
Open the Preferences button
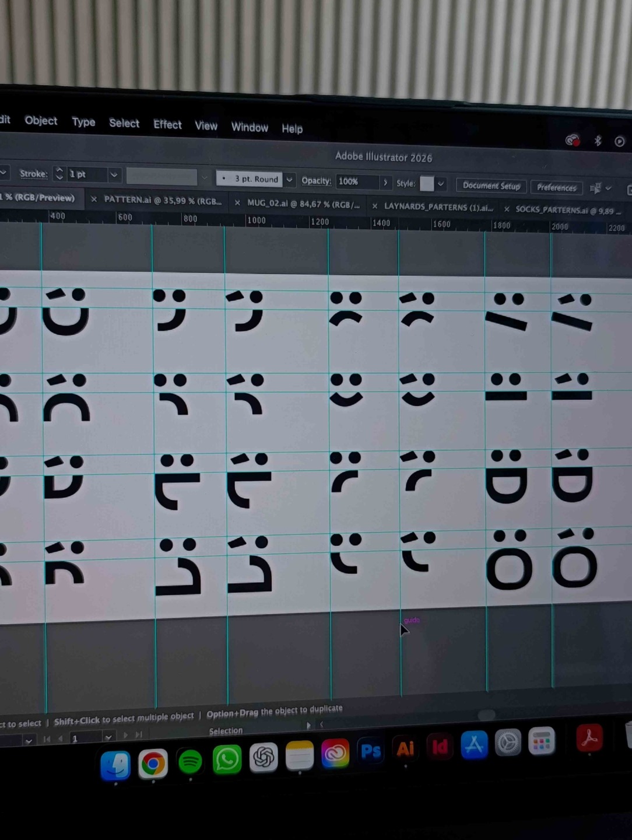coord(556,187)
